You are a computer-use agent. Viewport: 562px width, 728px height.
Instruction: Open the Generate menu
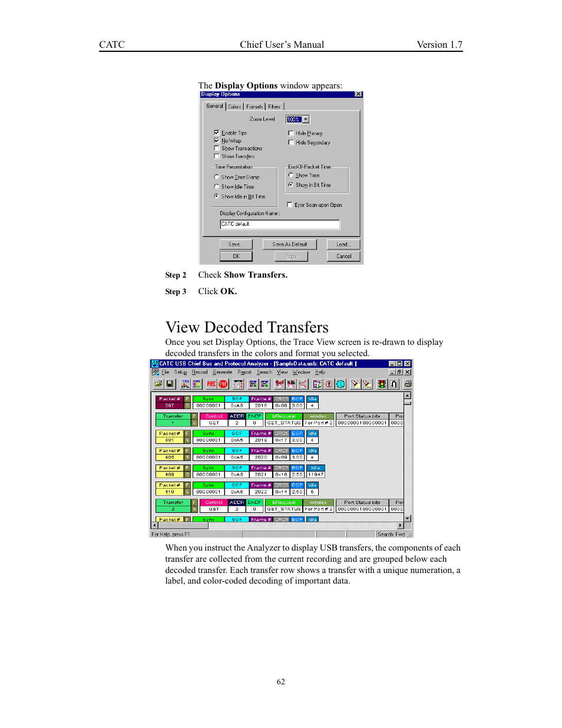click(x=222, y=372)
